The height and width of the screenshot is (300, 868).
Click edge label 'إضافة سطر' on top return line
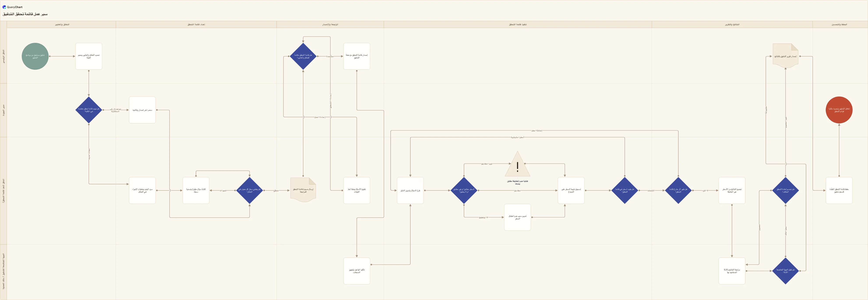click(x=537, y=130)
